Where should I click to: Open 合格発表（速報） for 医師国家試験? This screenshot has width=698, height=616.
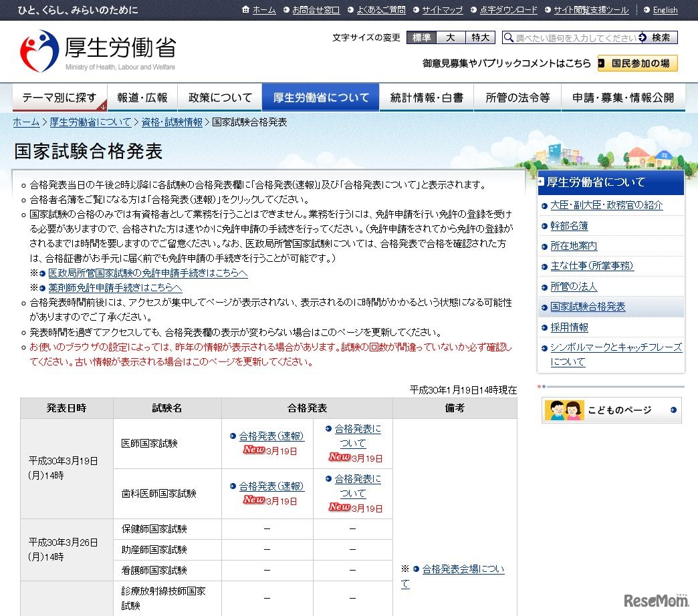(270, 436)
